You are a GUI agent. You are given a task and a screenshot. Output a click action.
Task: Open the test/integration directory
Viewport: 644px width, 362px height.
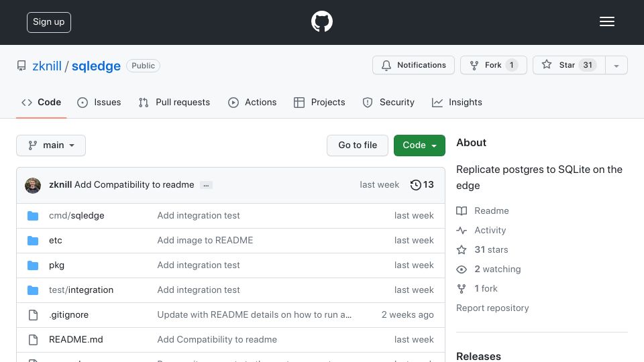point(81,290)
